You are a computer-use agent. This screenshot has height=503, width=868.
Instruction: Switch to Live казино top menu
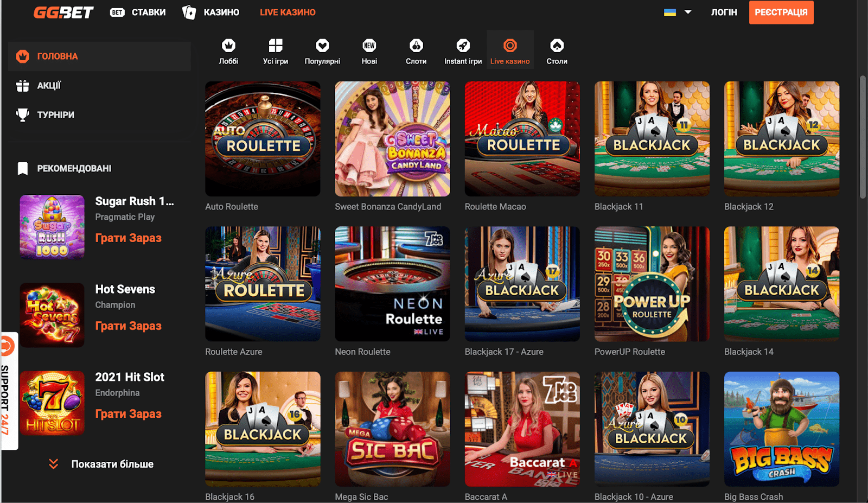pyautogui.click(x=288, y=12)
